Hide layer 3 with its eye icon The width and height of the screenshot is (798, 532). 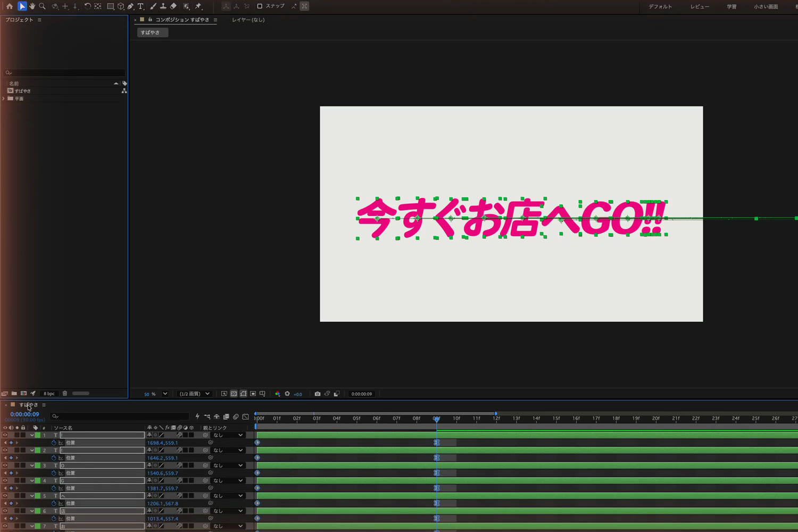click(5, 465)
